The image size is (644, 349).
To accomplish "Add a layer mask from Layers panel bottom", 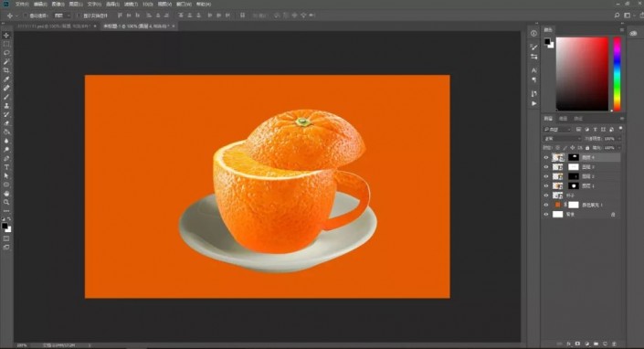I will (578, 344).
